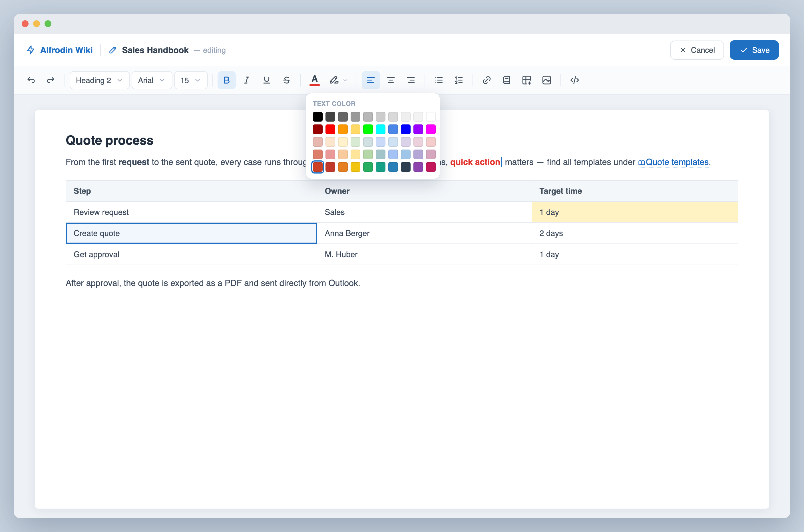This screenshot has height=532, width=804.
Task: Click the page link book icon
Action: point(506,80)
